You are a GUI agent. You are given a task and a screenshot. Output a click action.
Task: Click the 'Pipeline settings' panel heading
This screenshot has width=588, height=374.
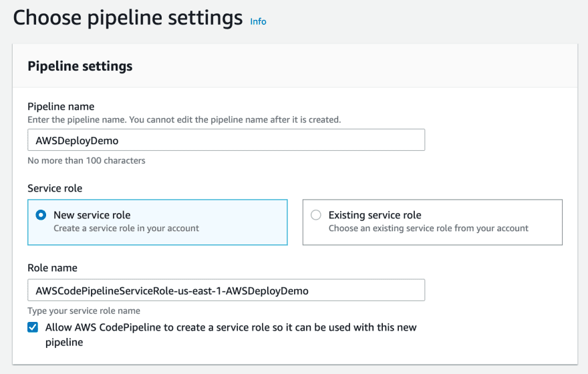pos(80,66)
